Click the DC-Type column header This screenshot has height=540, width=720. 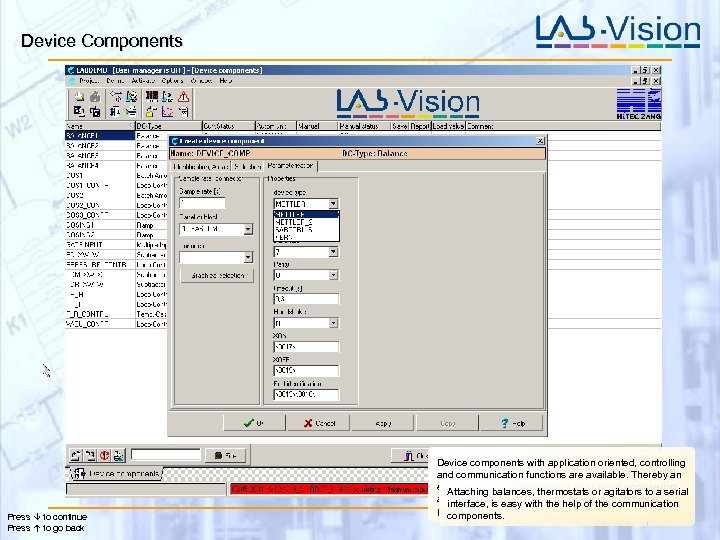(x=169, y=126)
